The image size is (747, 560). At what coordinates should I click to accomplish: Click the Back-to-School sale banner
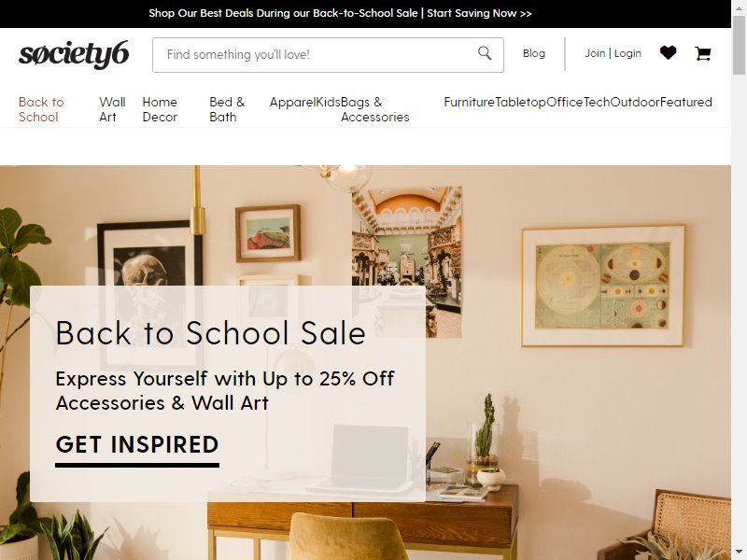[x=340, y=13]
